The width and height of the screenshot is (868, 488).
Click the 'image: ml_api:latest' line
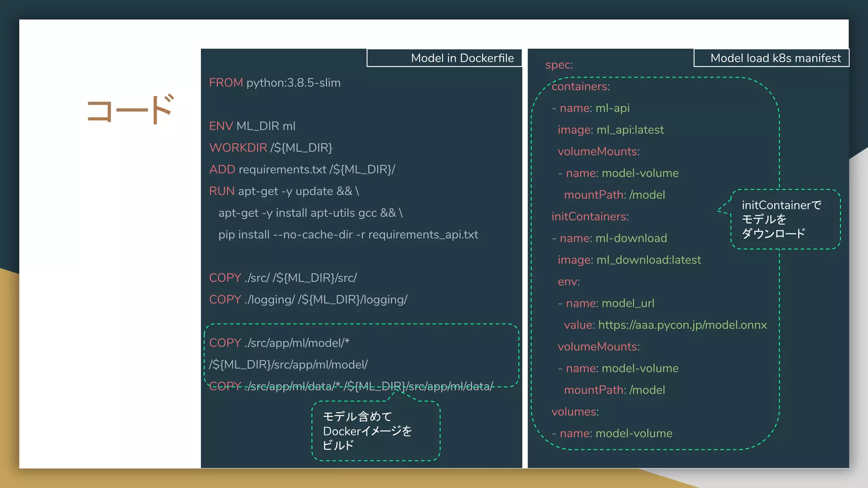611,130
